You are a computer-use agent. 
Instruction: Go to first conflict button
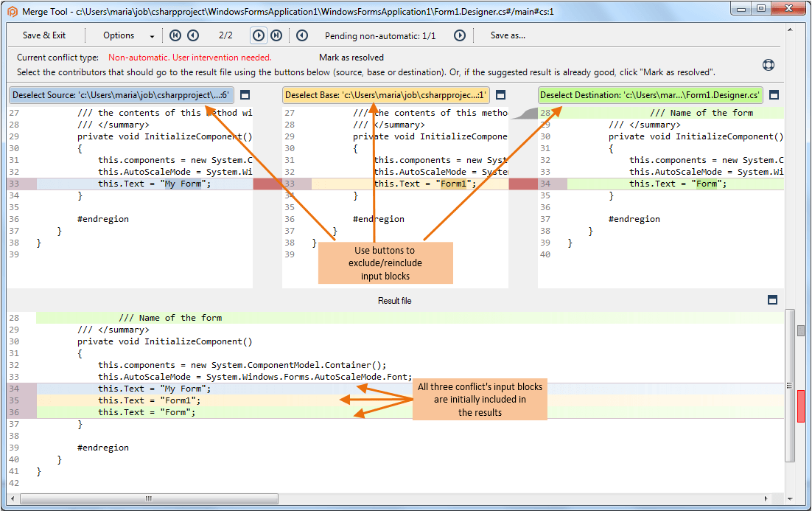175,35
